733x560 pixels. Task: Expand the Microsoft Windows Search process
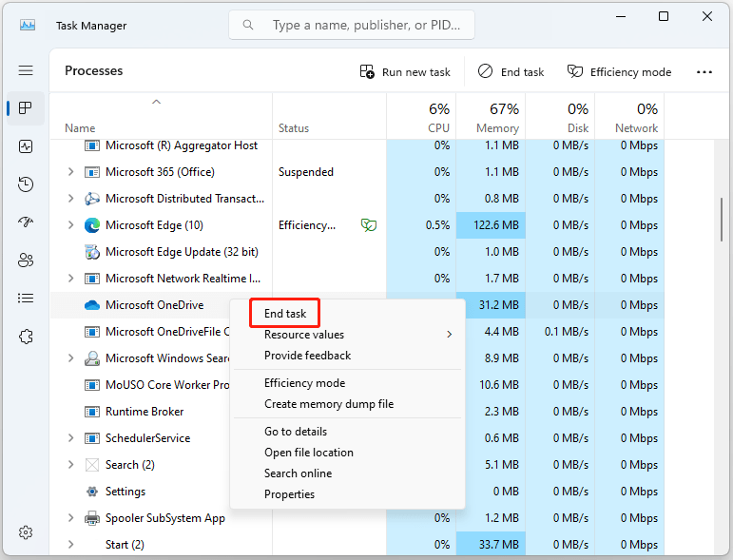(x=70, y=358)
